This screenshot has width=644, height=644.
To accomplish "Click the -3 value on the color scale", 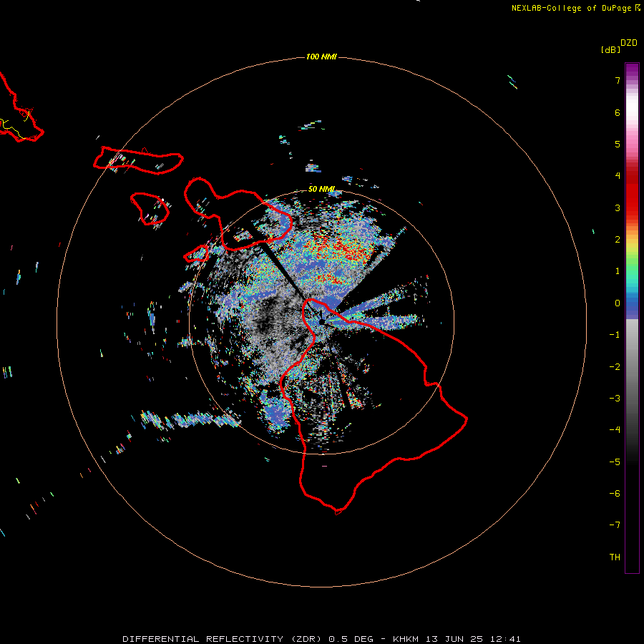I will click(615, 399).
